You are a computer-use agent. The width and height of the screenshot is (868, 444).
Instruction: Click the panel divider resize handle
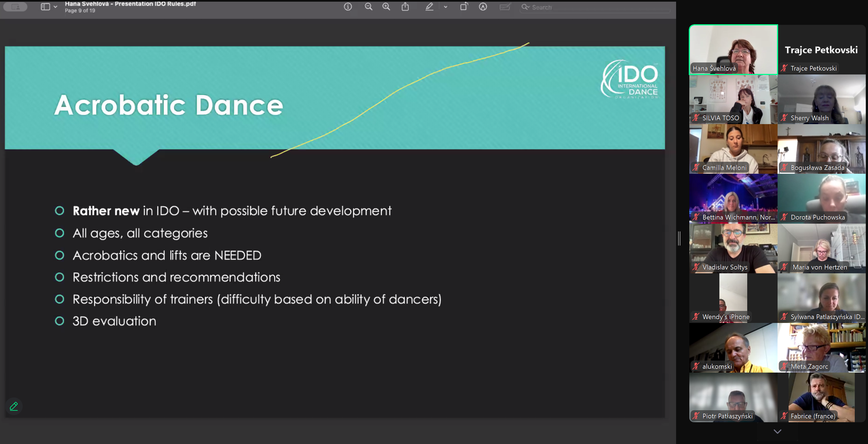(x=679, y=238)
